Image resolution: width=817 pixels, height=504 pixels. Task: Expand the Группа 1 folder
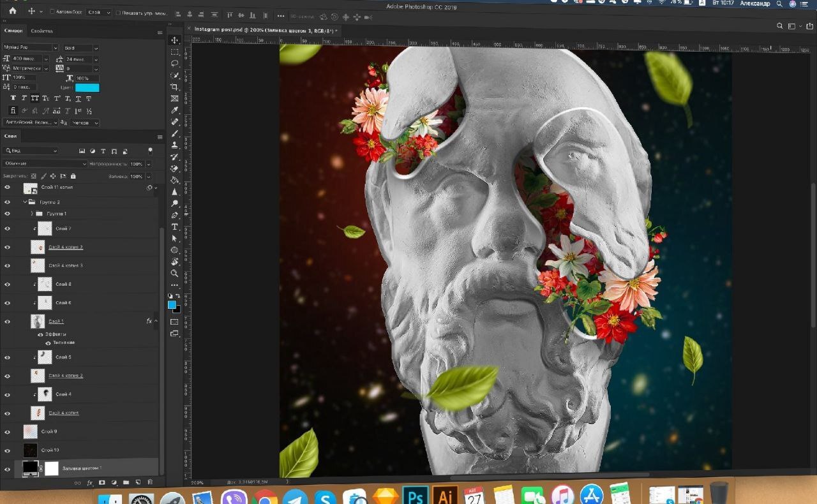pyautogui.click(x=31, y=214)
